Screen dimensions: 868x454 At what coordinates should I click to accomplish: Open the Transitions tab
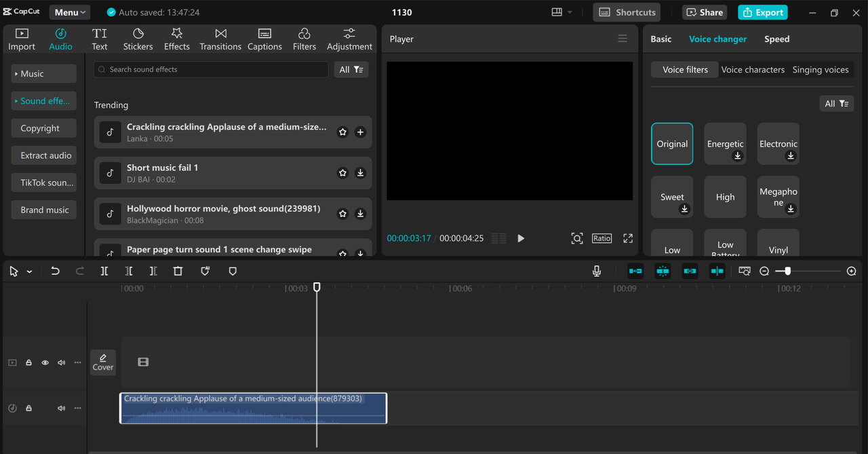[220, 39]
